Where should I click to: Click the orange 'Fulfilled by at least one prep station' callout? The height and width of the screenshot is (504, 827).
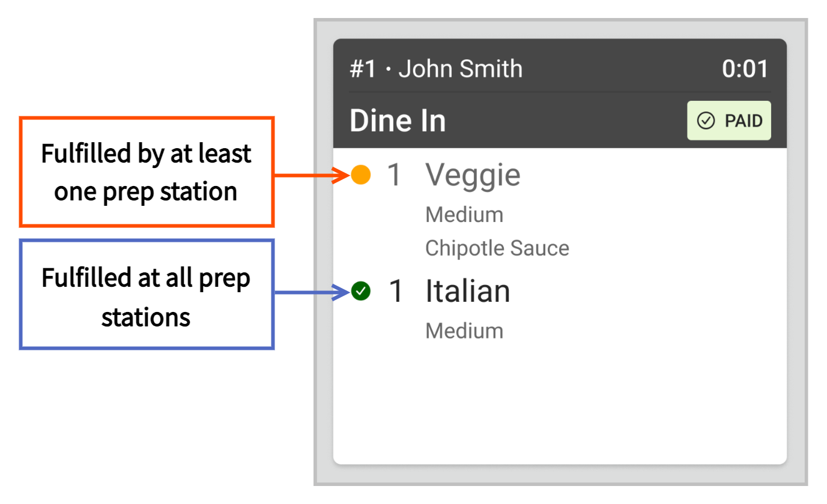(x=147, y=172)
